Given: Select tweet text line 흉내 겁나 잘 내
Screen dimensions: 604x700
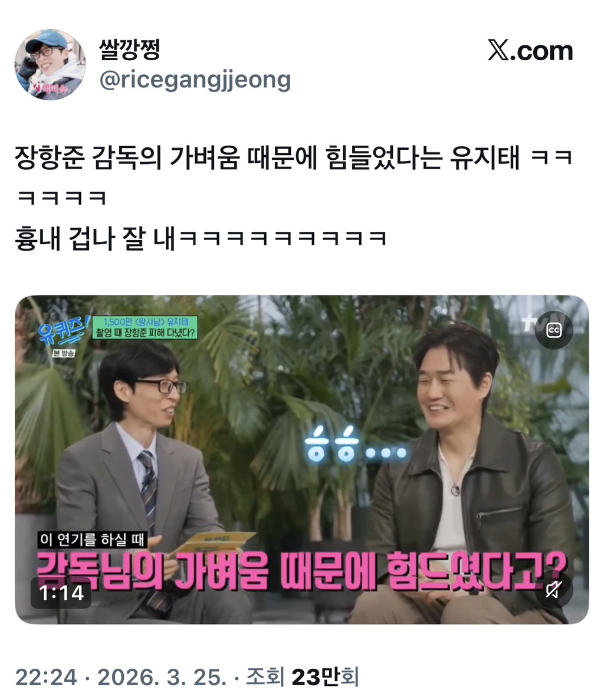Looking at the screenshot, I should [200, 238].
